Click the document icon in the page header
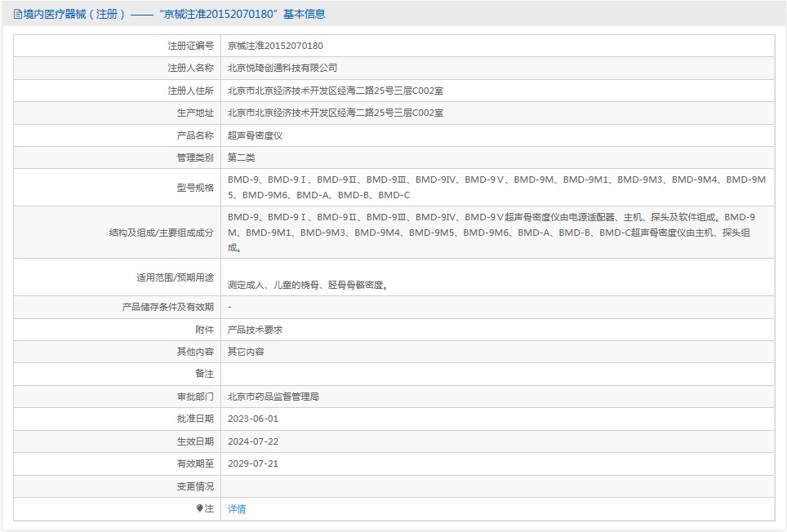Screen dimensions: 787x532 pyautogui.click(x=18, y=15)
